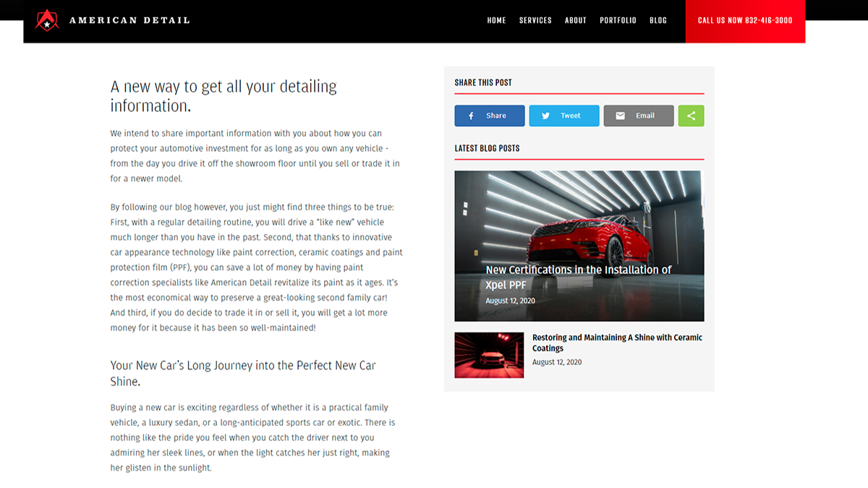
Task: Open the About navigation link
Action: coord(575,20)
